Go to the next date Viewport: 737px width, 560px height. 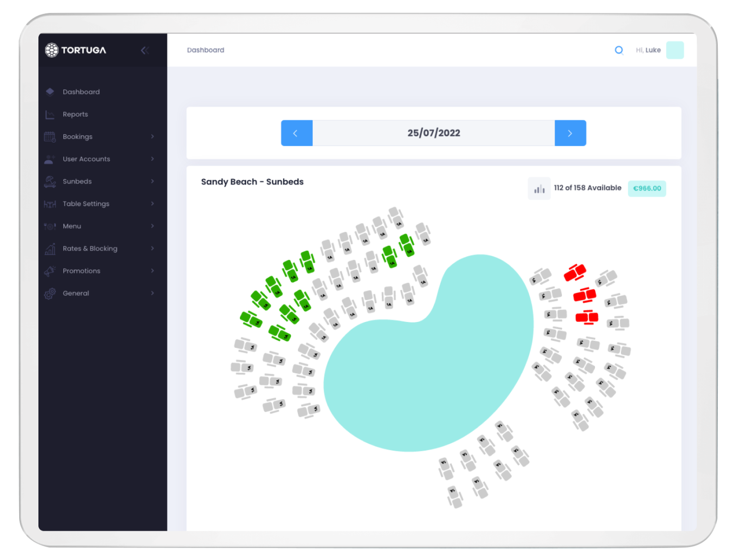click(x=570, y=133)
